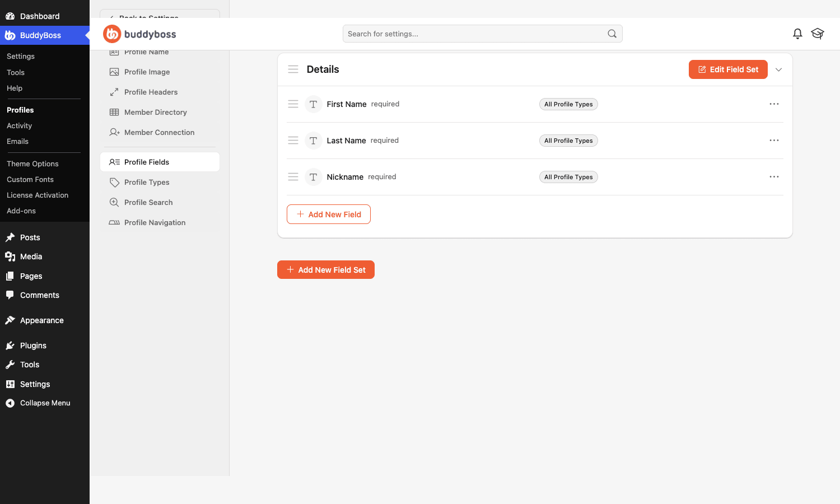Open the Profiles submenu link
This screenshot has width=840, height=504.
(x=20, y=110)
